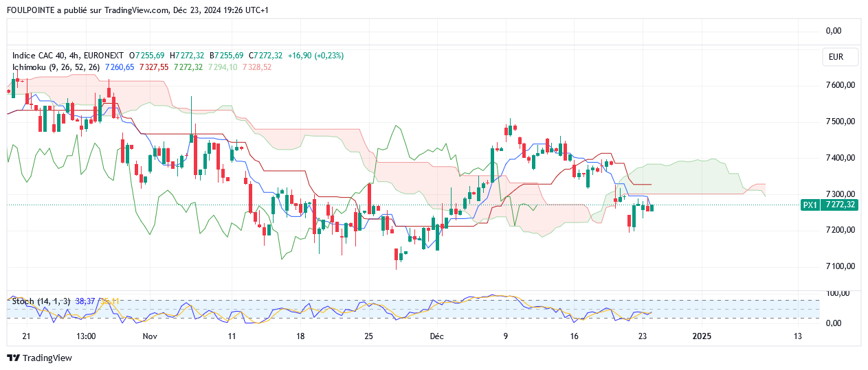
Task: Click the PX1 current price tag
Action: pyautogui.click(x=810, y=205)
